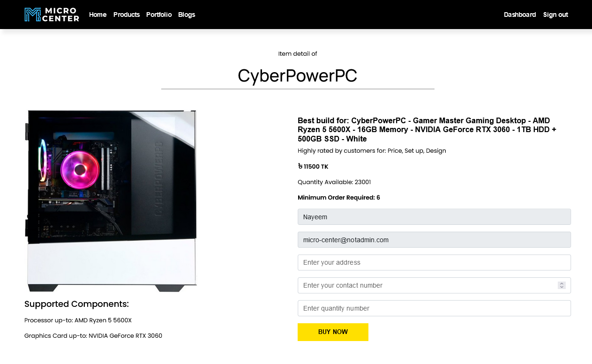The width and height of the screenshot is (592, 364).
Task: Decrease contact number with stepper down arrow
Action: [x=562, y=287]
